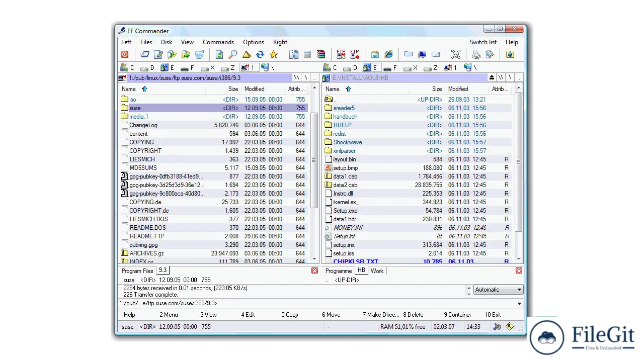Click the FTP connect toolbar icon

(341, 54)
